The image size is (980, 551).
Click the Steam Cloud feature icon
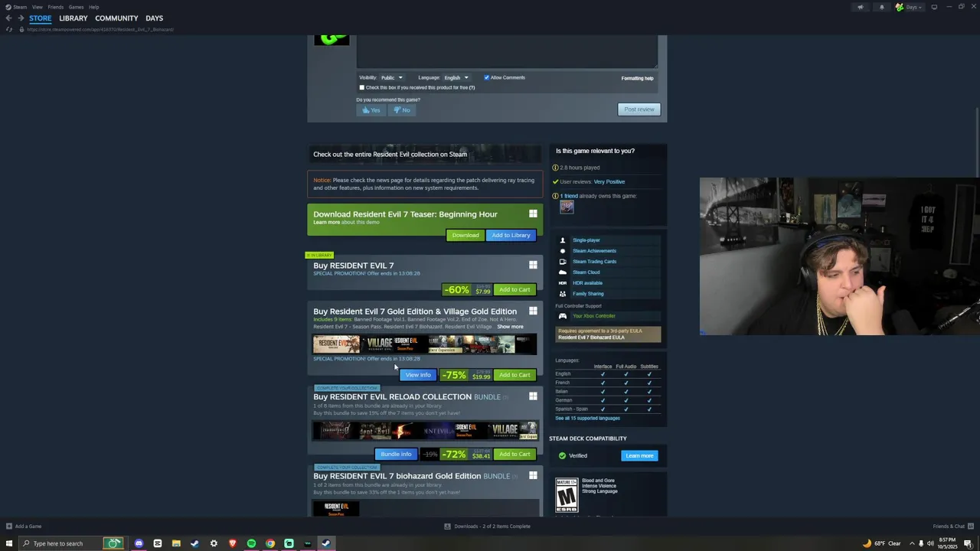point(563,272)
